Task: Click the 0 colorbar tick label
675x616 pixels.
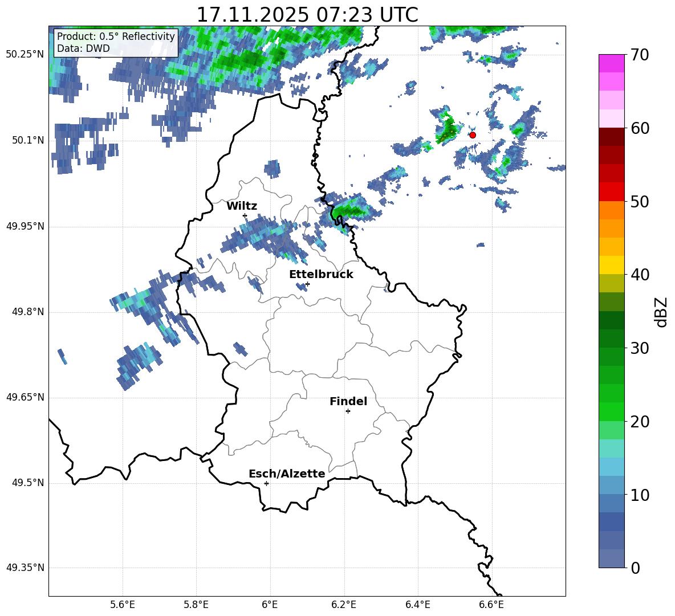Action: coord(635,568)
